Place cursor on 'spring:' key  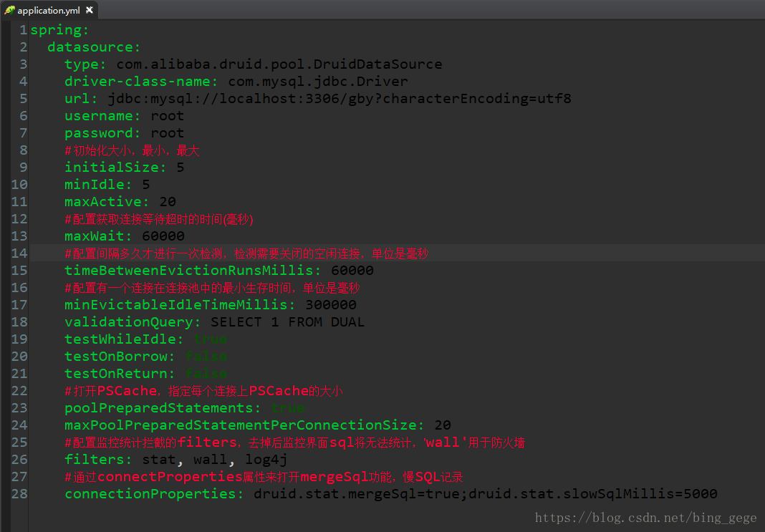(59, 30)
